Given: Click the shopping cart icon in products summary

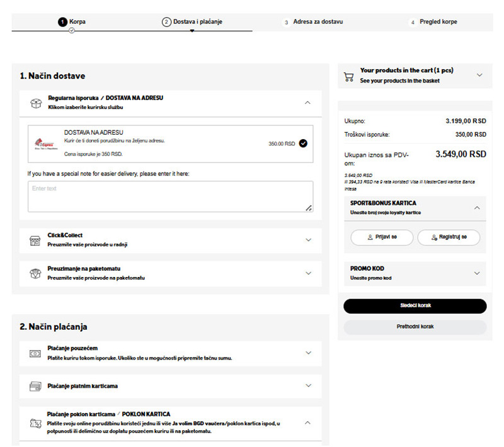Looking at the screenshot, I should click(348, 76).
